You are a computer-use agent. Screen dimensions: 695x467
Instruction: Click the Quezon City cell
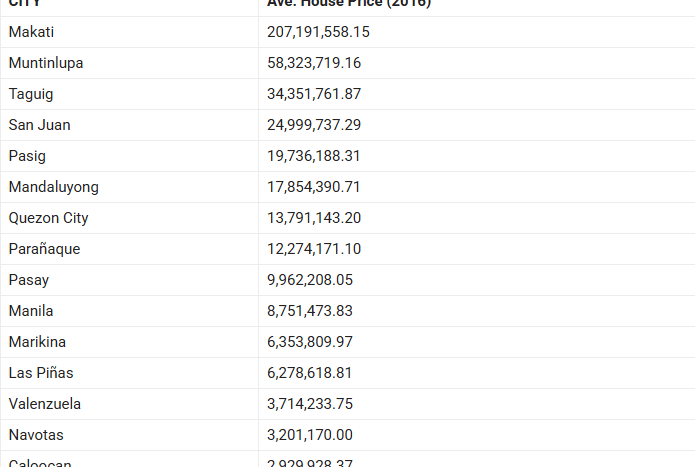pos(48,218)
